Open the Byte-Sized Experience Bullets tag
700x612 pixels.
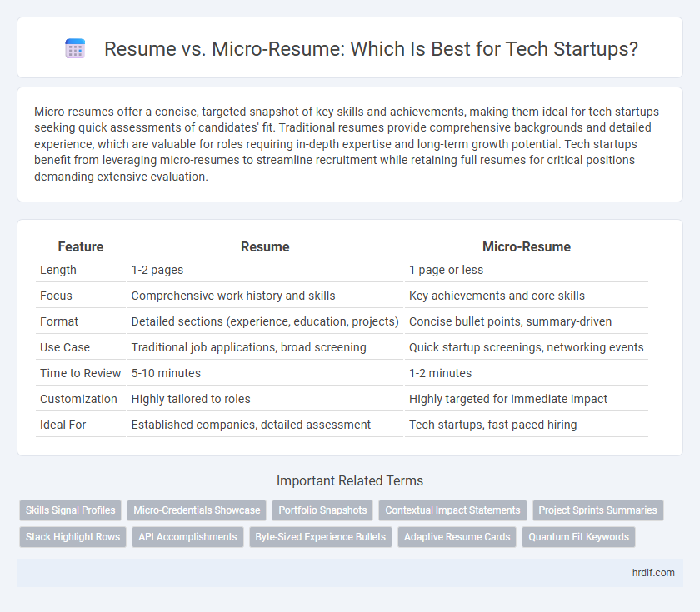click(321, 537)
